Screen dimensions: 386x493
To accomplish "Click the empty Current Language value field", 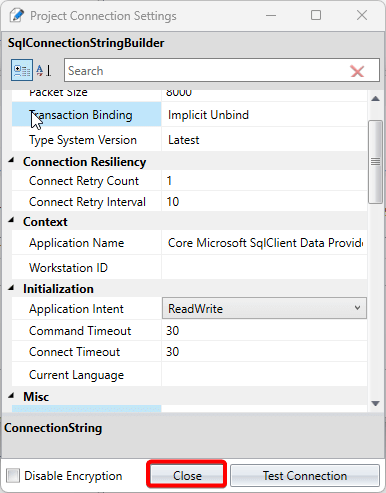I will 264,374.
